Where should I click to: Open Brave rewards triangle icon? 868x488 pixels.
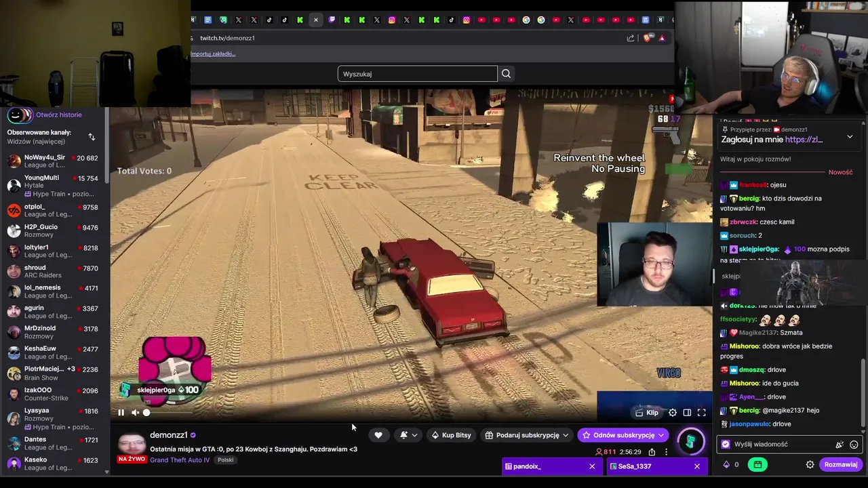(x=662, y=38)
